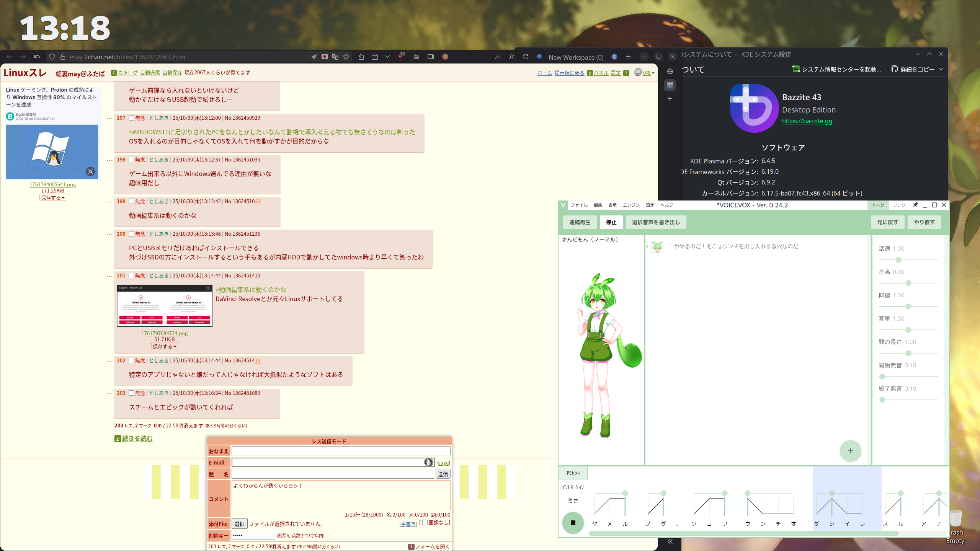Open the browser downloads icon
The image size is (980, 551).
(x=498, y=57)
